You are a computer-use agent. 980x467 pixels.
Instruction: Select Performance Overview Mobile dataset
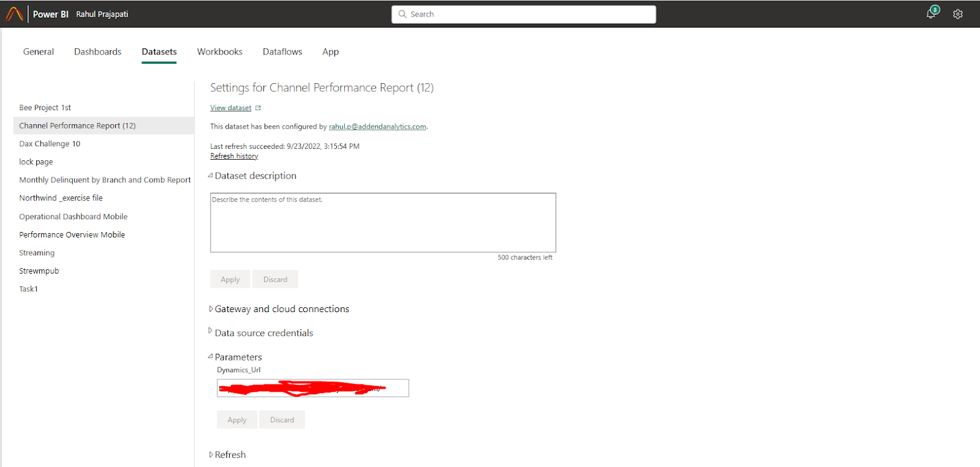72,234
